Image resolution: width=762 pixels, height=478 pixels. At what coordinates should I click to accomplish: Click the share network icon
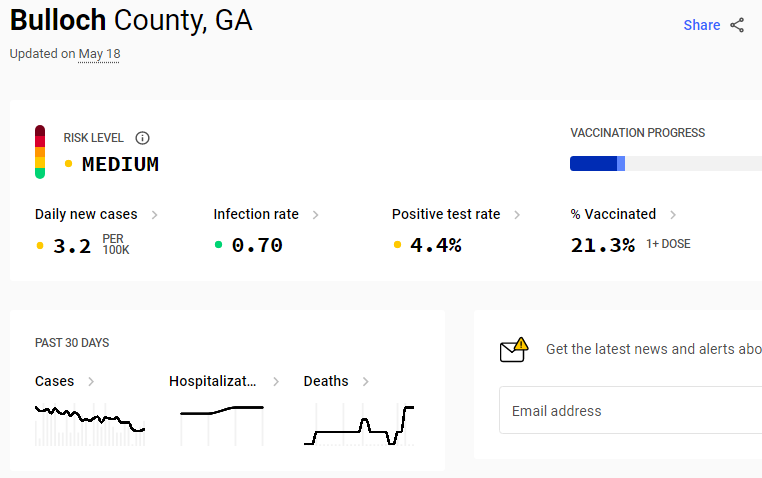coord(737,25)
